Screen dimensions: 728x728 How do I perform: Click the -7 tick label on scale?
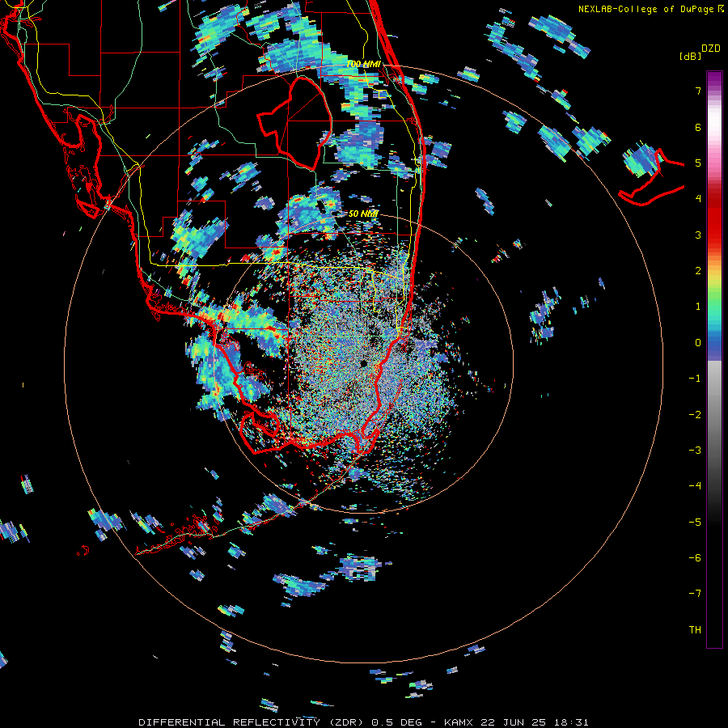pyautogui.click(x=695, y=594)
